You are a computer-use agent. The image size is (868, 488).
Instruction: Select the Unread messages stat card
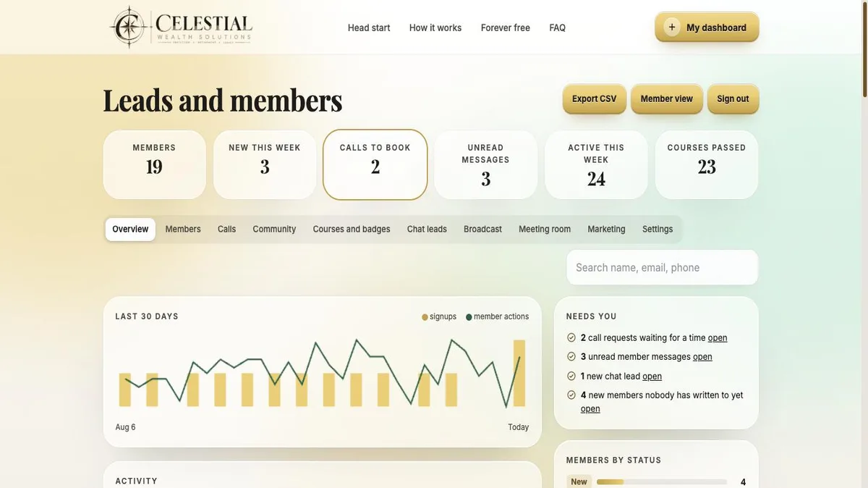pos(486,164)
